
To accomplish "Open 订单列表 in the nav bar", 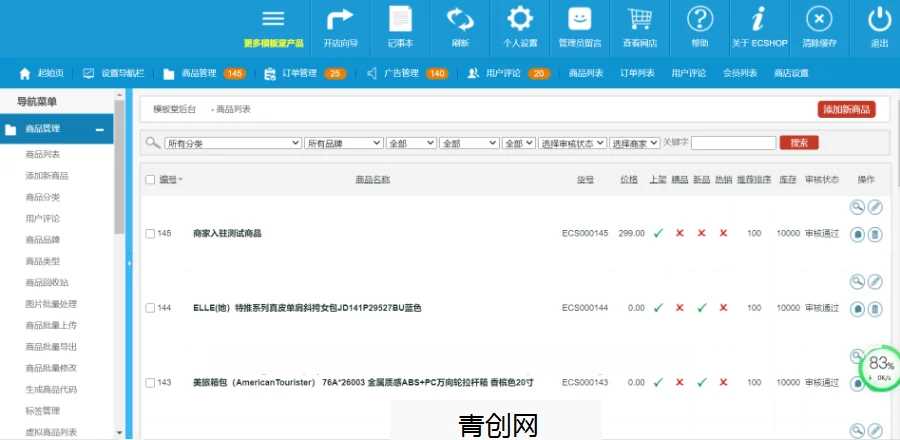I will [x=637, y=73].
